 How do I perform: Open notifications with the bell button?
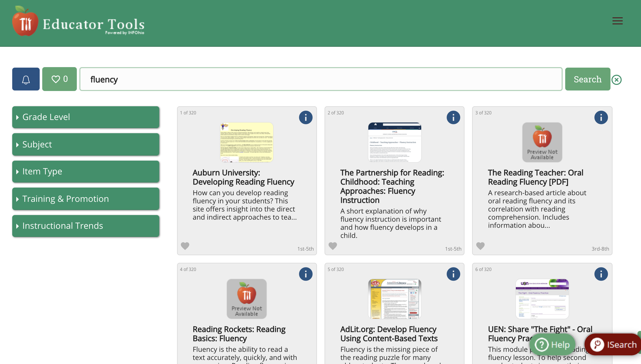pyautogui.click(x=26, y=79)
